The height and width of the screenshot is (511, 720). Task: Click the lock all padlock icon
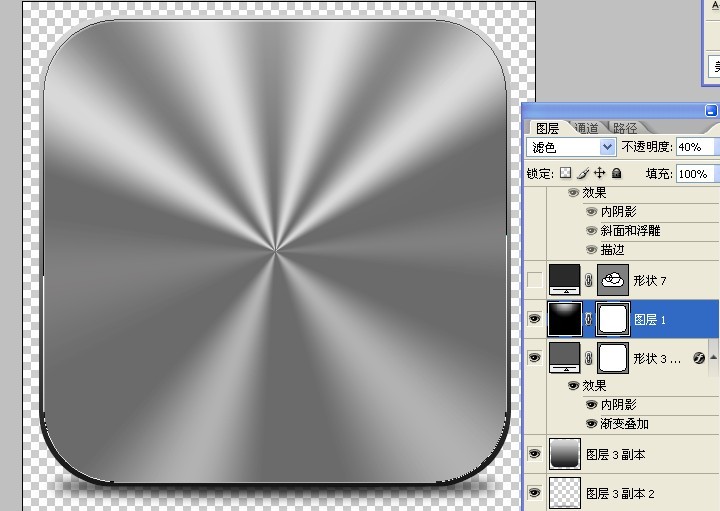pyautogui.click(x=617, y=173)
